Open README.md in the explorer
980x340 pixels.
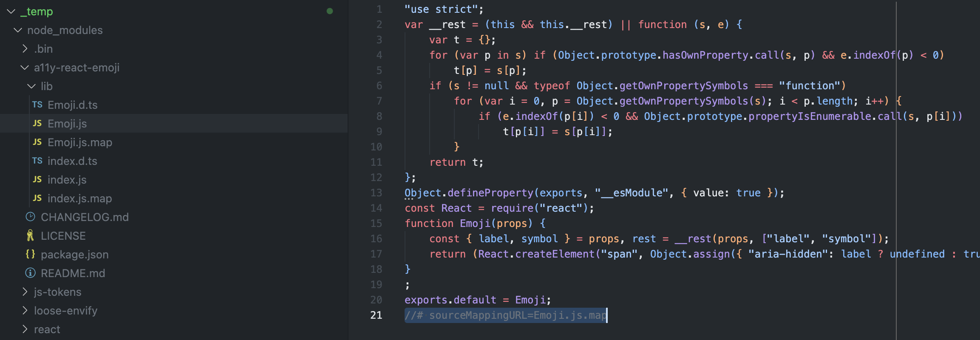click(73, 273)
